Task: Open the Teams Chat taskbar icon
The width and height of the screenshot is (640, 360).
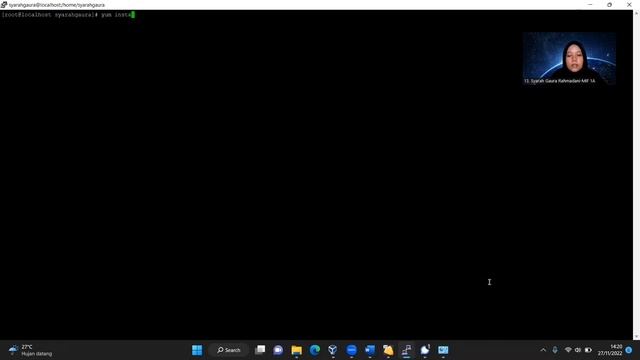Action: pos(278,350)
